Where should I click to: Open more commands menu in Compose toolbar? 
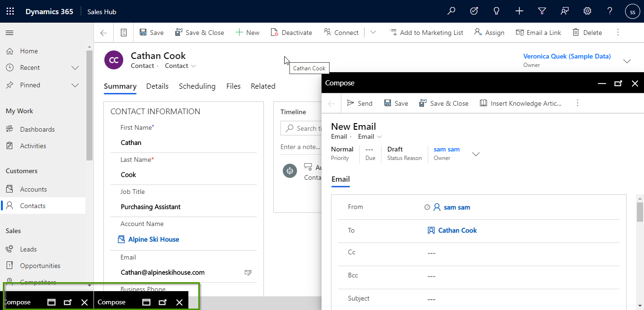(577, 103)
